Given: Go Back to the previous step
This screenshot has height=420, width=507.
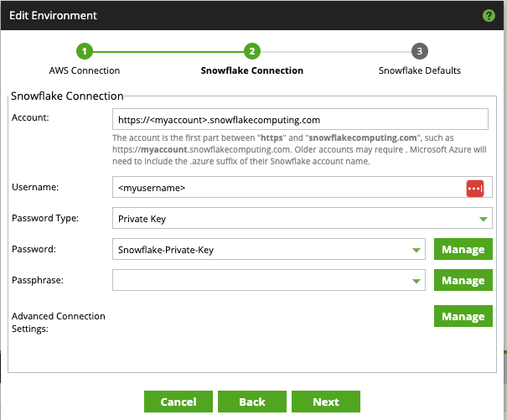Looking at the screenshot, I should coord(251,402).
